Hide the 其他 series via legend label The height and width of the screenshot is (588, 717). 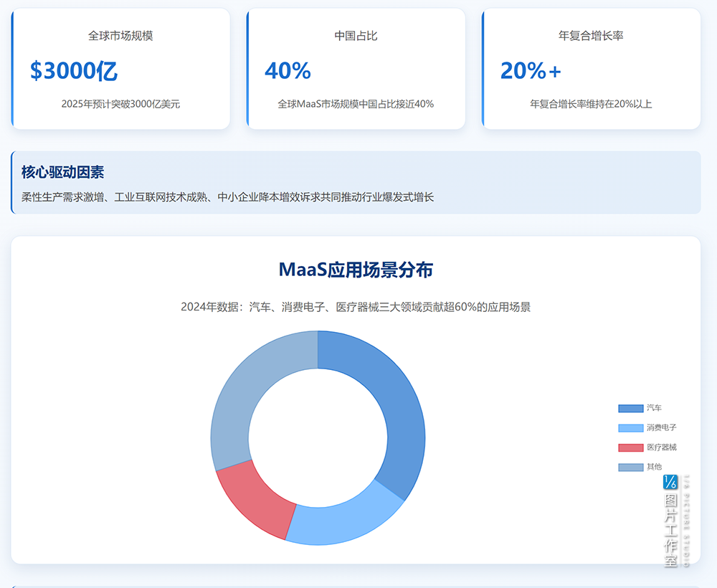(x=654, y=467)
